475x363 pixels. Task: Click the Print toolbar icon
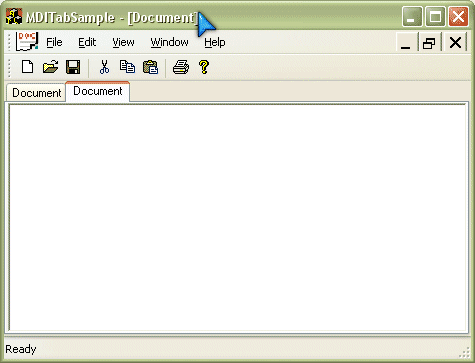click(x=181, y=67)
